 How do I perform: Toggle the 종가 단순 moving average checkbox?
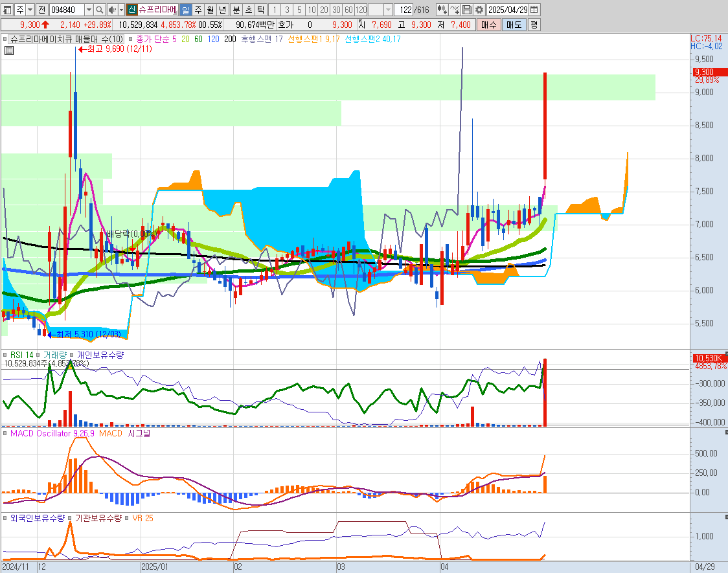point(130,39)
